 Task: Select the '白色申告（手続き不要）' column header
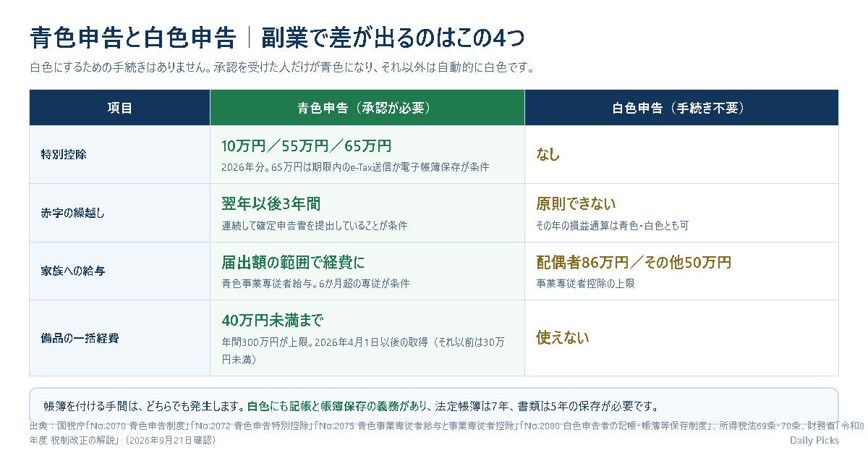tap(681, 108)
